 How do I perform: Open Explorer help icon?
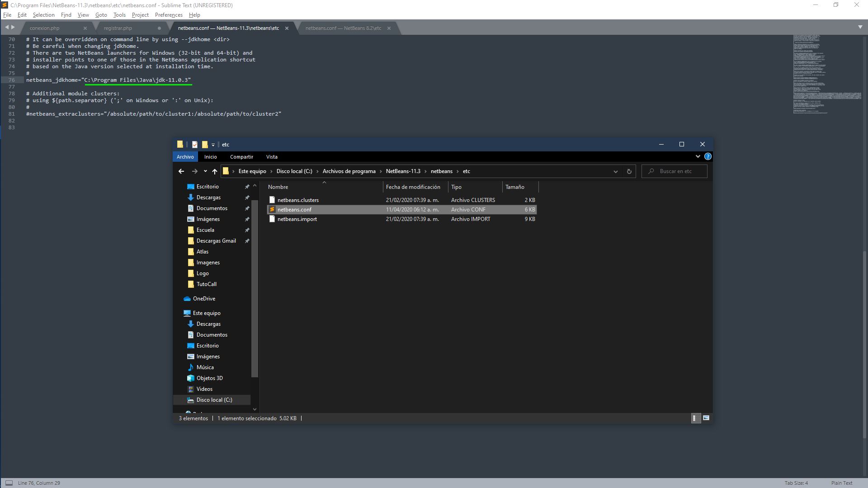[x=708, y=156]
